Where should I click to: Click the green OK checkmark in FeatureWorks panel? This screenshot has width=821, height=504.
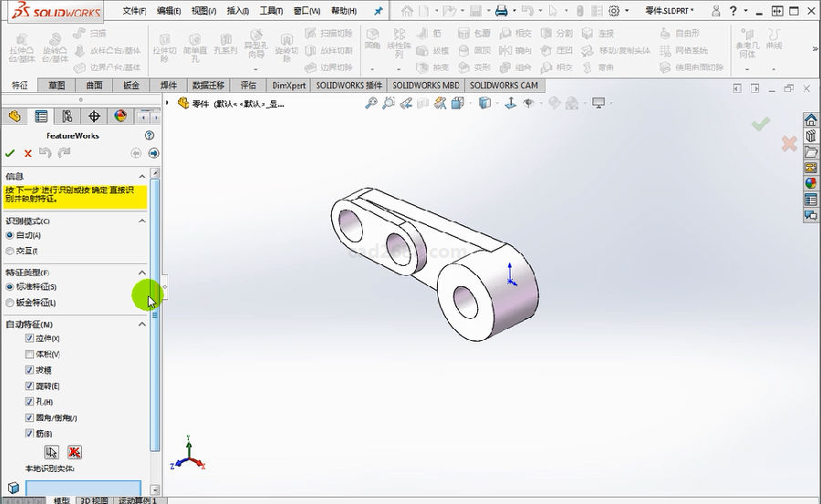[10, 153]
